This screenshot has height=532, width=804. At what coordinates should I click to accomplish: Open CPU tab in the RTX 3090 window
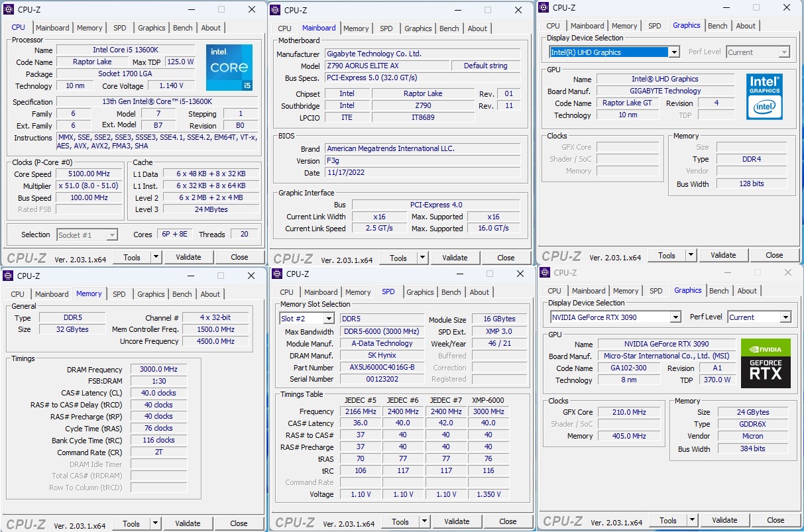555,291
